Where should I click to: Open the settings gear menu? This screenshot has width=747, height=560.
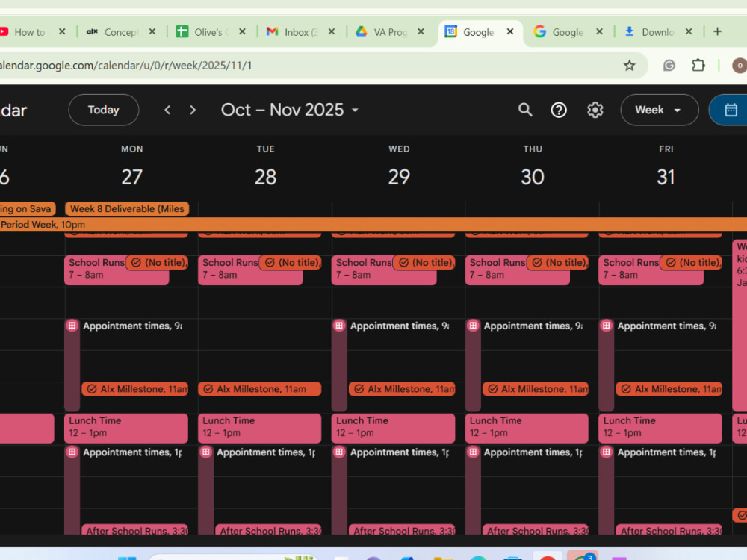tap(595, 110)
